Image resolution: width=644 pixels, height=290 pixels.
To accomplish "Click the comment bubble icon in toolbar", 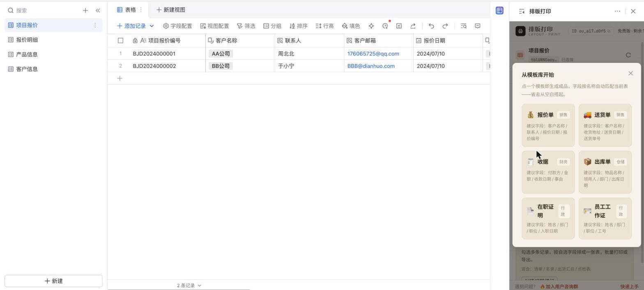I will pos(478,26).
